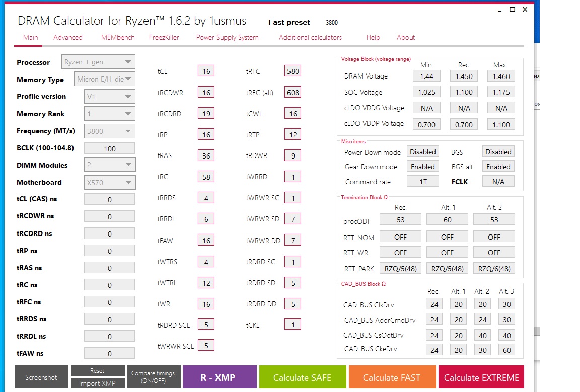Click the tRCDWR ns field
580x392 pixels.
(109, 216)
